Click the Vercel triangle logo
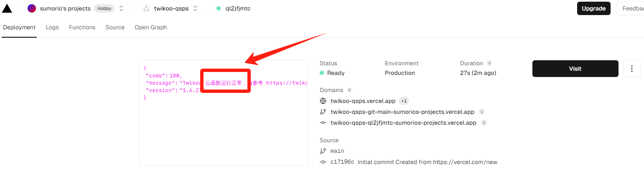This screenshot has width=644, height=172. pyautogui.click(x=7, y=8)
